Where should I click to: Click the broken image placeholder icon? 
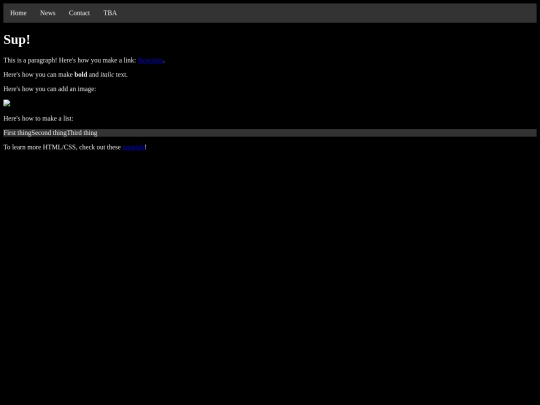[7, 103]
